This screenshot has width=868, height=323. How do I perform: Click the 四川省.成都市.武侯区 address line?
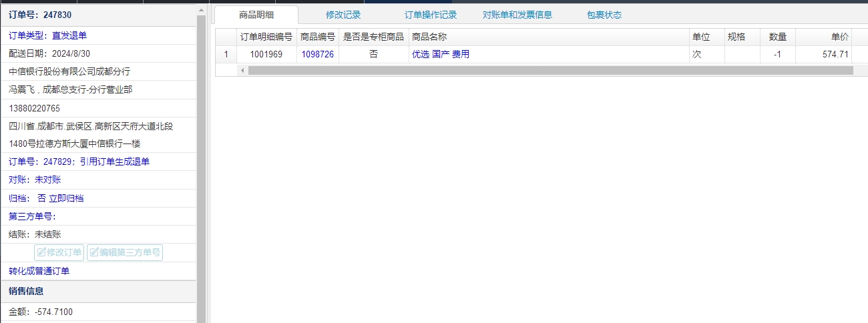[x=91, y=126]
